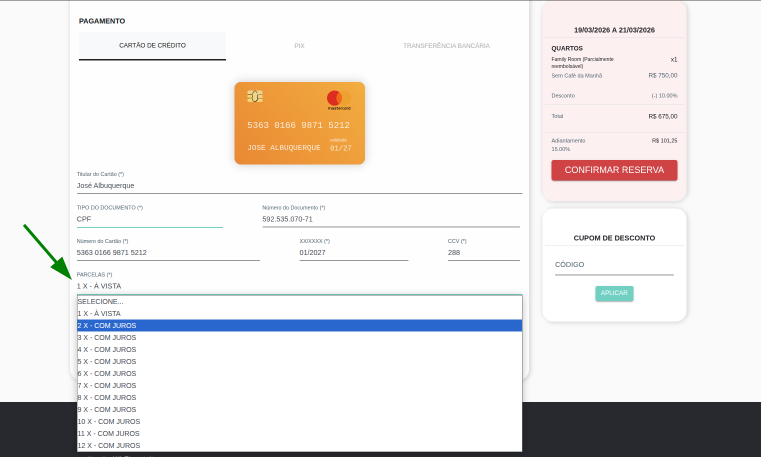Choose 12 X - Com Juros installment
This screenshot has width=761, height=457.
pyautogui.click(x=299, y=445)
